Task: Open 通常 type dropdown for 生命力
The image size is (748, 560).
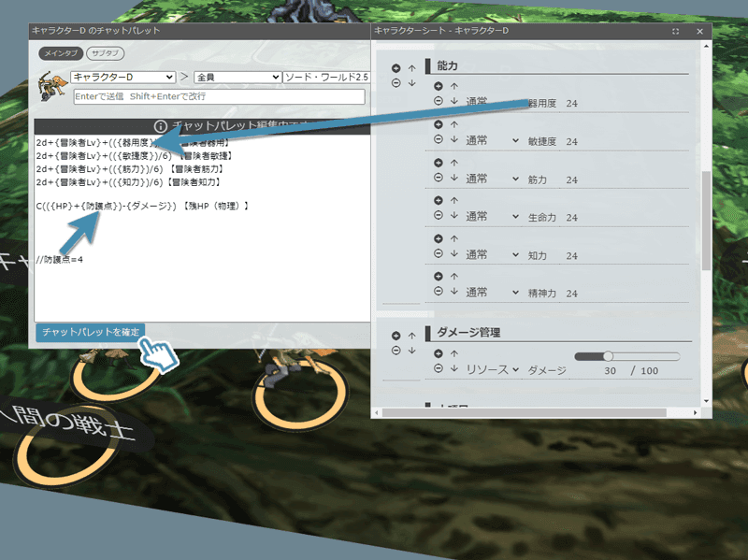Action: coord(493,217)
